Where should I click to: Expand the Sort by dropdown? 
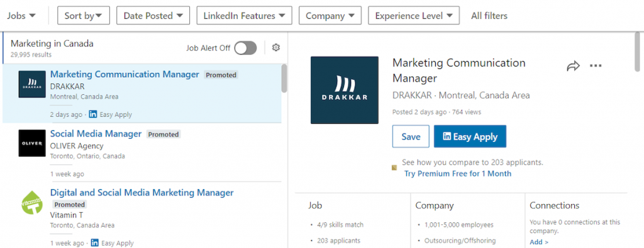point(84,16)
